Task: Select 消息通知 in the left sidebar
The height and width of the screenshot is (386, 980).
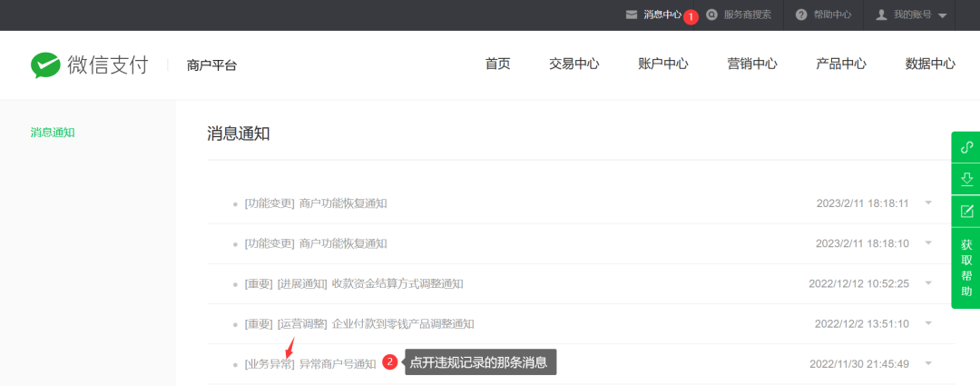Action: click(53, 133)
